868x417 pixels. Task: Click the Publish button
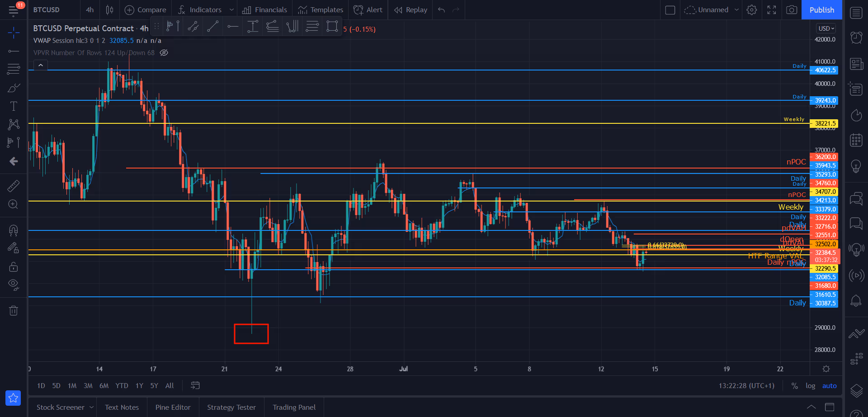point(821,10)
